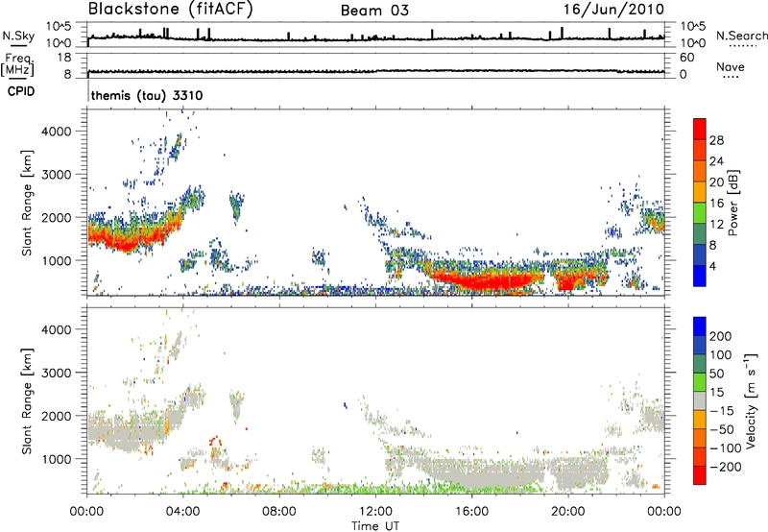
Task: Click the '2000' tick on the velocity panel
Action: point(57,416)
